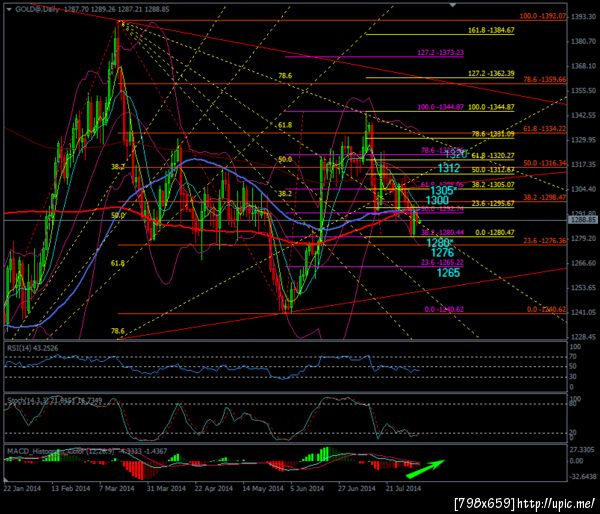Select the orange '50.0 -1316.34' level label
Viewport: 600px width, 514px height.
click(x=545, y=163)
